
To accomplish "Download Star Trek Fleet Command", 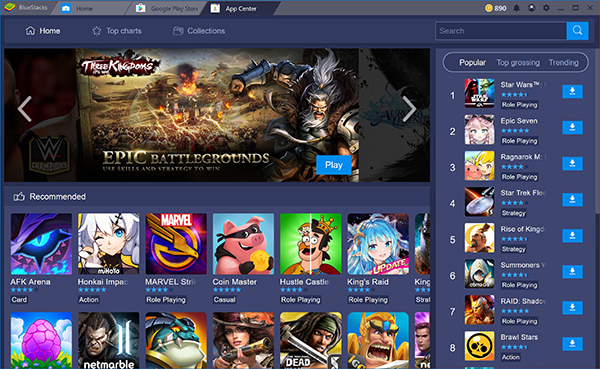I will coord(572,199).
